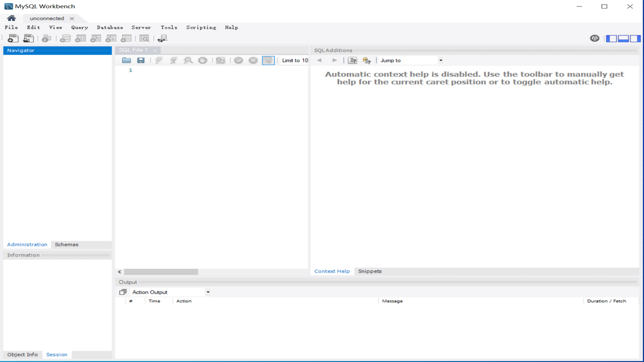644x362 pixels.
Task: Switch to the Schemas tab
Action: point(66,244)
